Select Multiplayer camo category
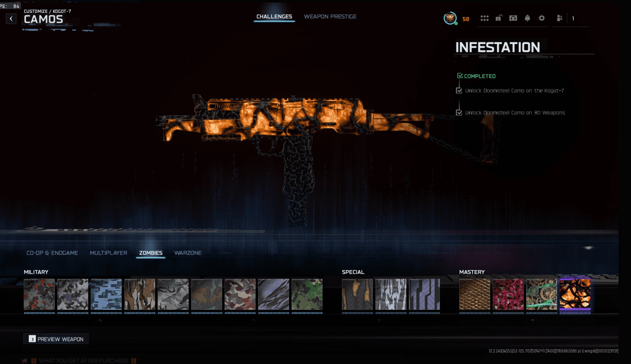The image size is (631, 364). click(x=109, y=253)
